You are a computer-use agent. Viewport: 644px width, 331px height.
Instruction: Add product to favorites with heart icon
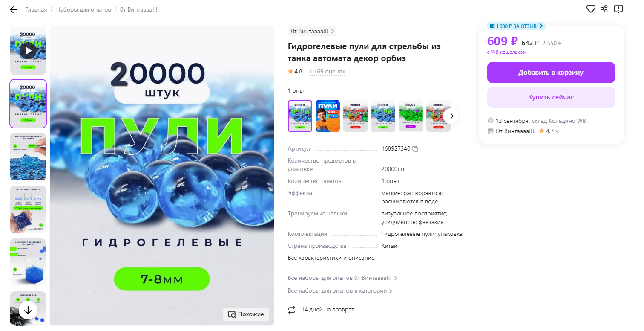[591, 9]
